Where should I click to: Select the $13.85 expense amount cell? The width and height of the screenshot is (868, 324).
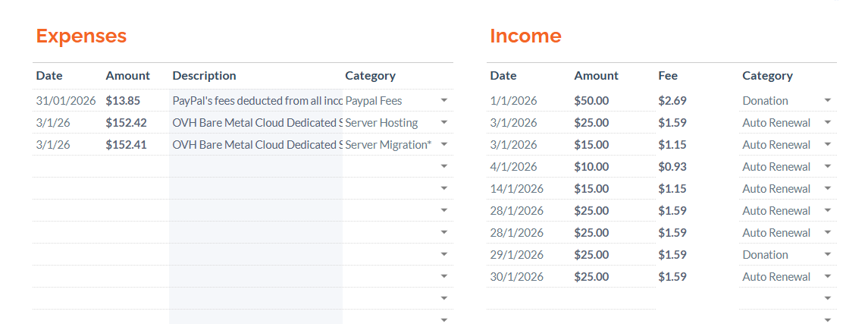[x=123, y=100]
